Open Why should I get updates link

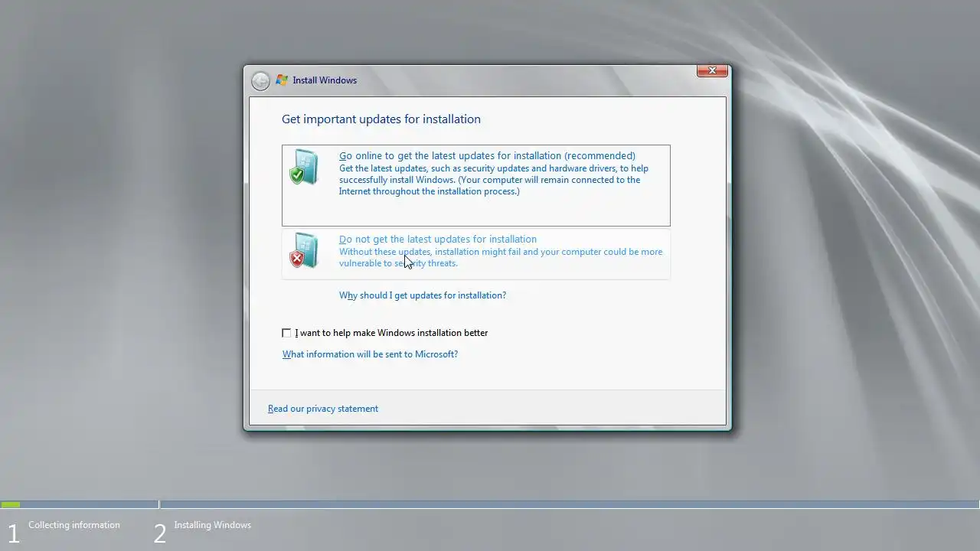(423, 295)
